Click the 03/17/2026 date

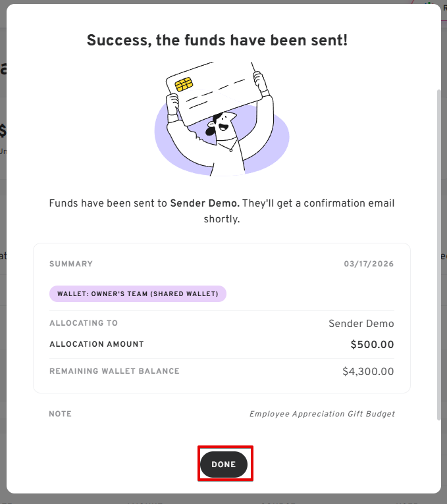[x=369, y=264]
